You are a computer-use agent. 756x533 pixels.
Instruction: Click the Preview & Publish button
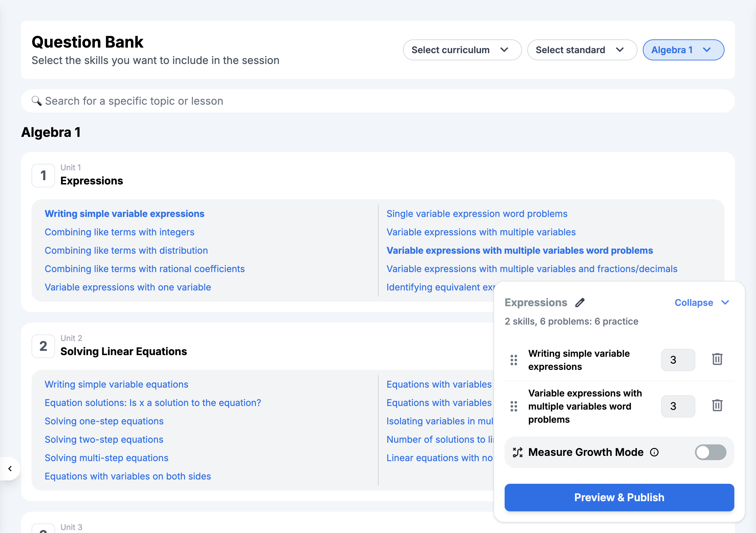pos(619,498)
